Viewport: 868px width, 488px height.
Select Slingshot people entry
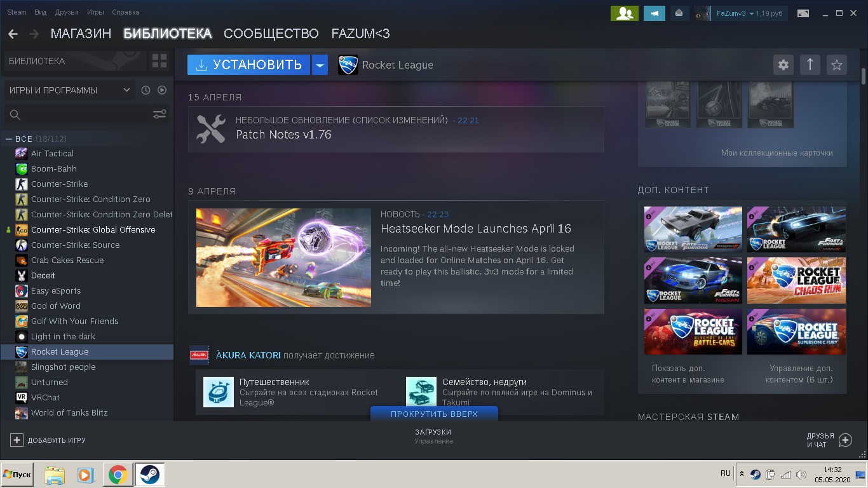[x=87, y=367]
